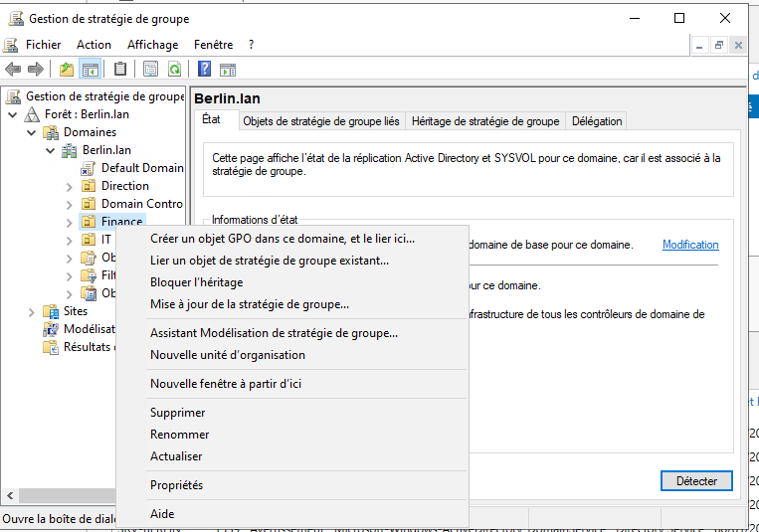This screenshot has height=532, width=759.
Task: Select Actualiser in context menu
Action: click(291, 456)
